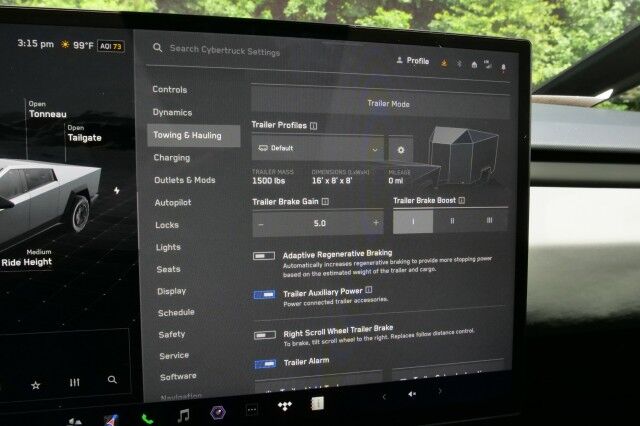Open the beige notebook manual app icon
Viewport: 640px width, 426px height.
pos(318,404)
